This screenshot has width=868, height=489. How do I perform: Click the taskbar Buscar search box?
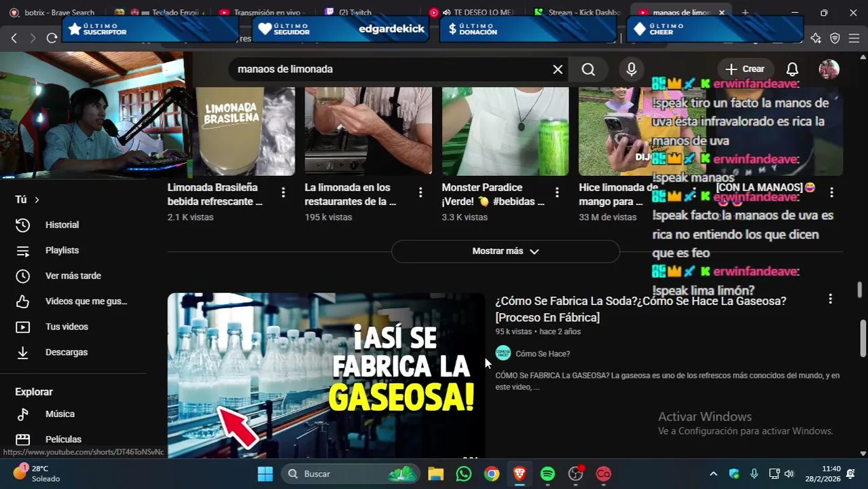[x=350, y=474]
